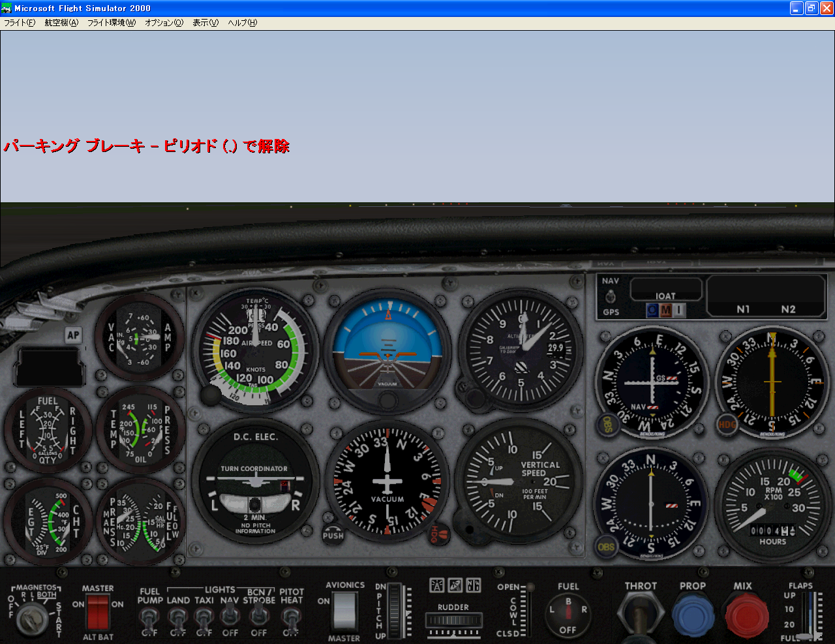Open the radio stack panel icon
This screenshot has height=644, width=835.
click(x=474, y=585)
